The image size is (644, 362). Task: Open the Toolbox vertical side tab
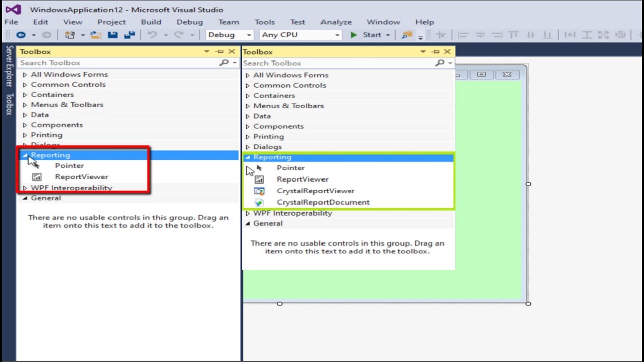click(x=9, y=104)
